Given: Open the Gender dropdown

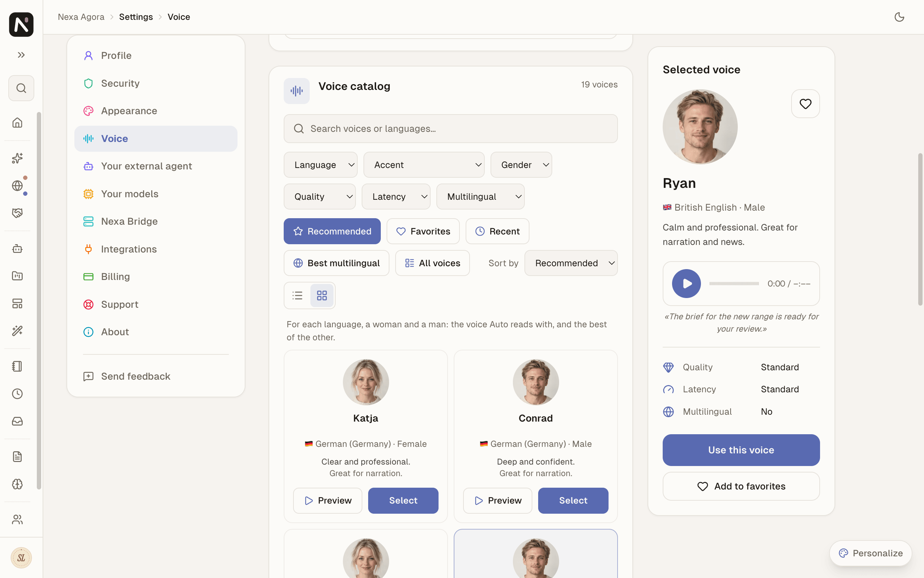Looking at the screenshot, I should coord(521,165).
